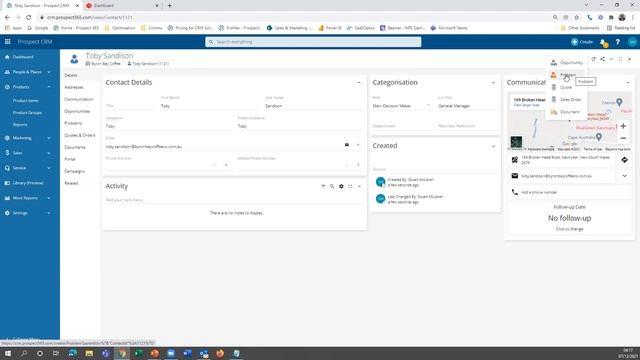Expand More Reports sidebar menu
Screen dimensions: 640x360
tap(28, 198)
